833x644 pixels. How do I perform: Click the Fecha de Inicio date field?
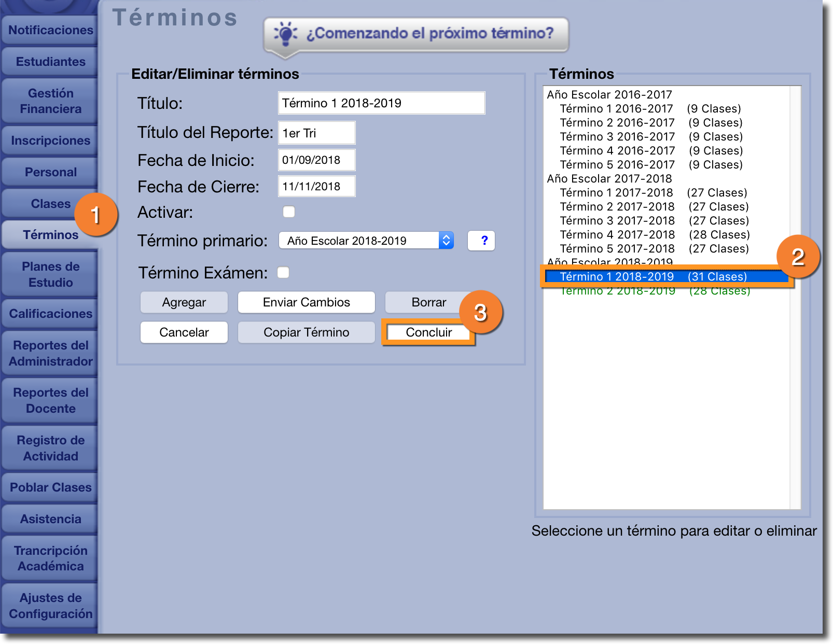coord(316,160)
